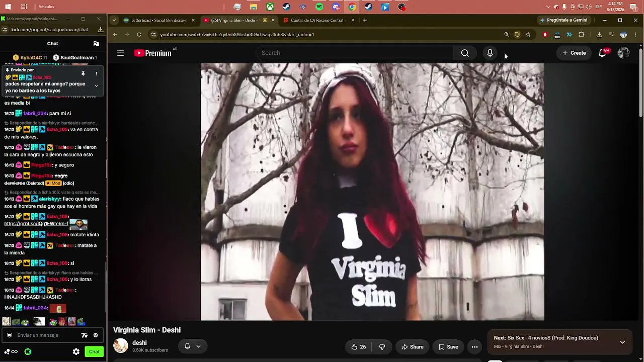Screen dimensions: 644x362
Task: Open channel points icon in Kick chat
Action: pos(11,351)
